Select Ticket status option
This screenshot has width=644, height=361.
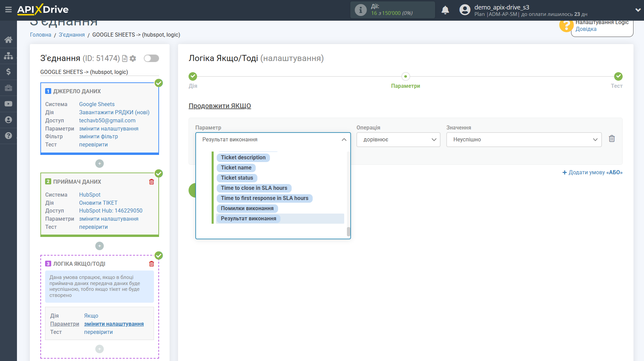[237, 178]
